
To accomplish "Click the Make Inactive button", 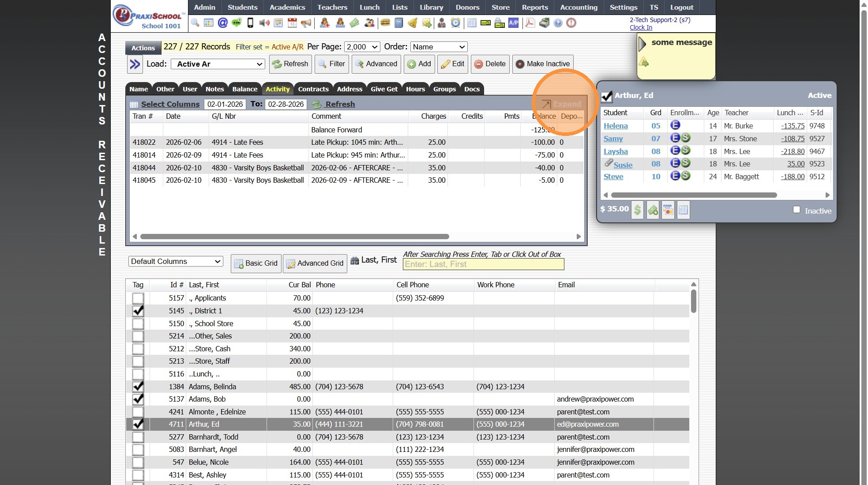I will (x=543, y=64).
